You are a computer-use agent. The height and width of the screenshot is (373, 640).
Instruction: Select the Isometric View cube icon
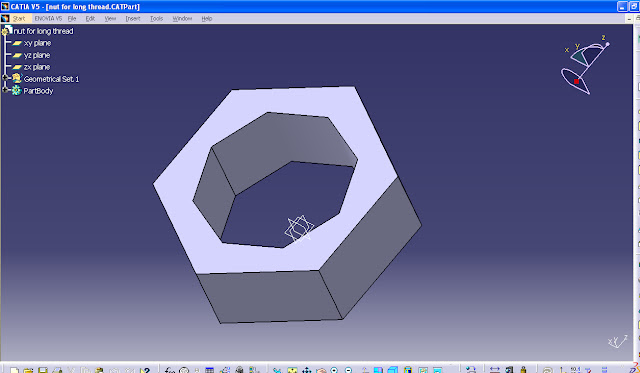[392, 370]
